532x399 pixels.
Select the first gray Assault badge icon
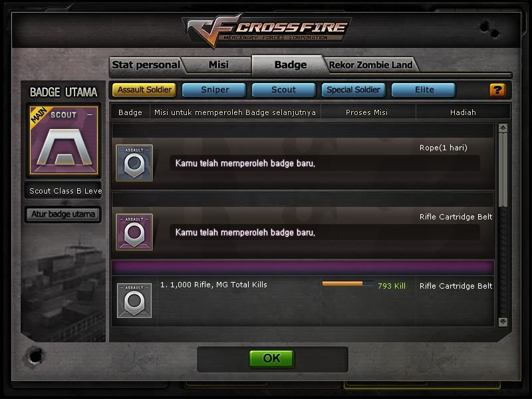click(x=134, y=163)
